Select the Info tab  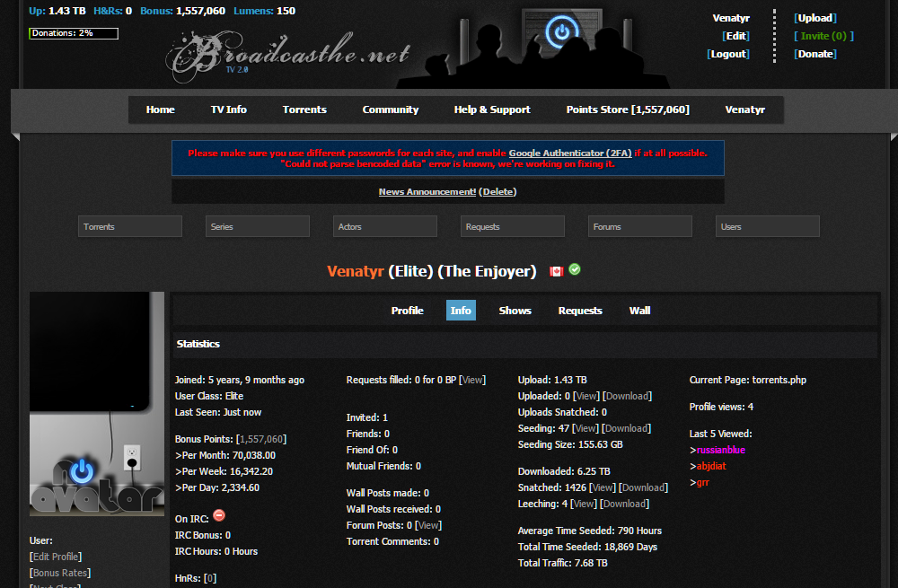tap(461, 311)
